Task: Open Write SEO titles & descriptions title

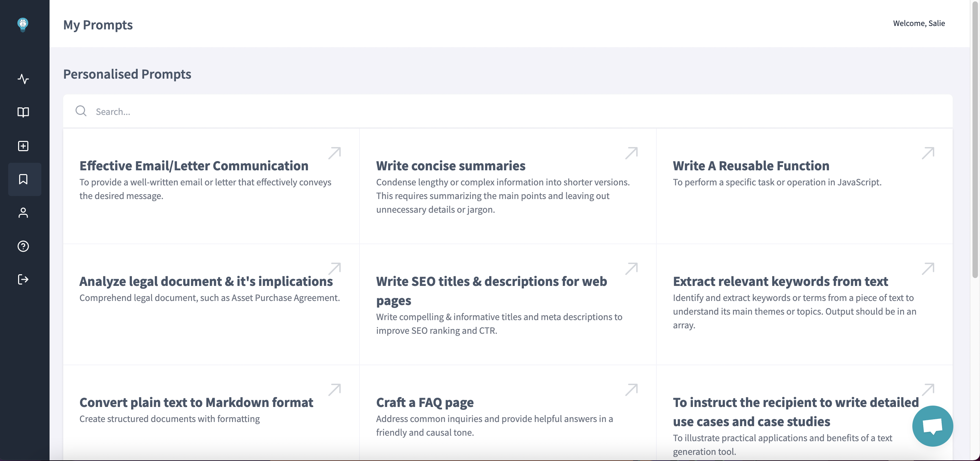Action: click(491, 291)
